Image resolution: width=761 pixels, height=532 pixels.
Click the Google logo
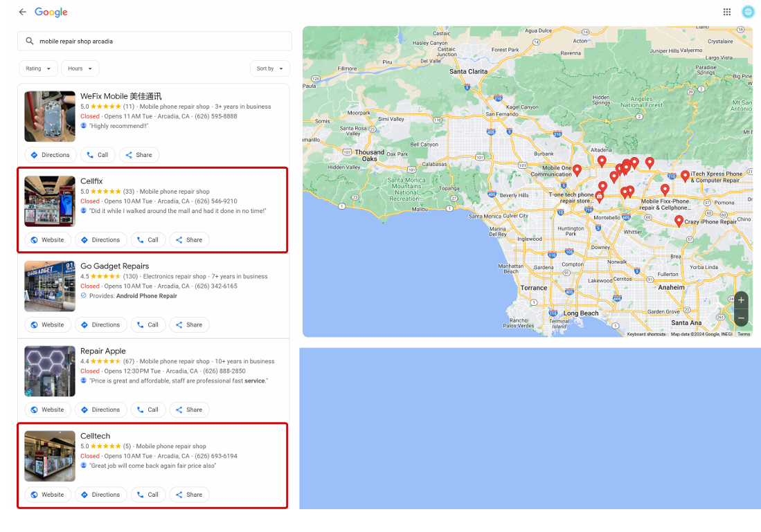click(51, 12)
